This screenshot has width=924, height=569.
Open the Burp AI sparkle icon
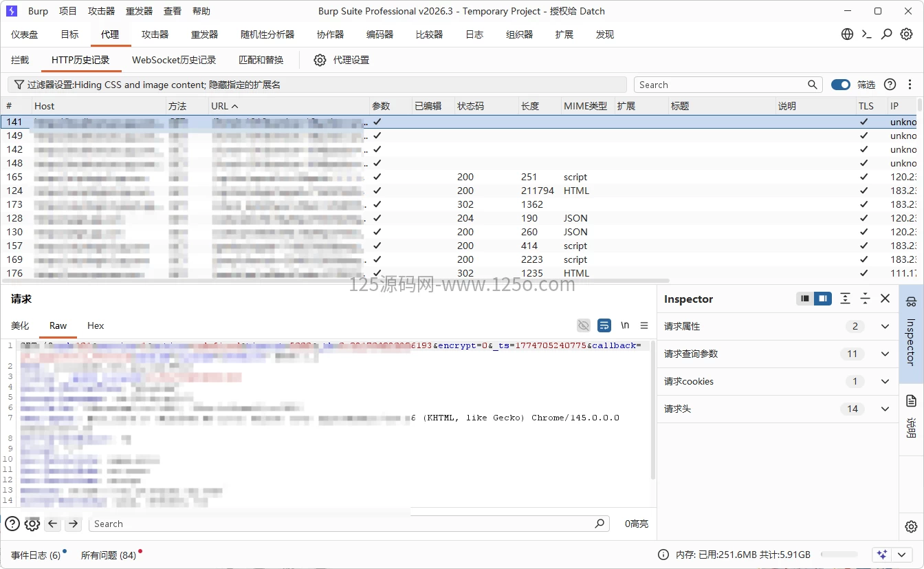pyautogui.click(x=883, y=555)
